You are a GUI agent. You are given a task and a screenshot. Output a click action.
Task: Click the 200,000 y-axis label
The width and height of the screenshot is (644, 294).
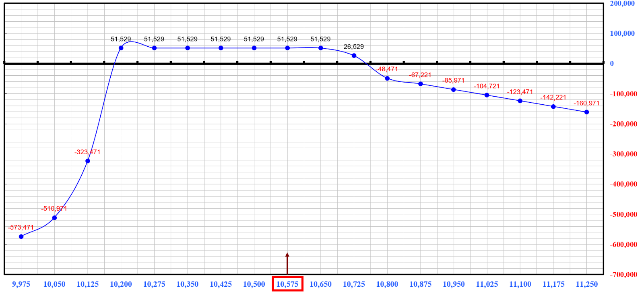622,3
